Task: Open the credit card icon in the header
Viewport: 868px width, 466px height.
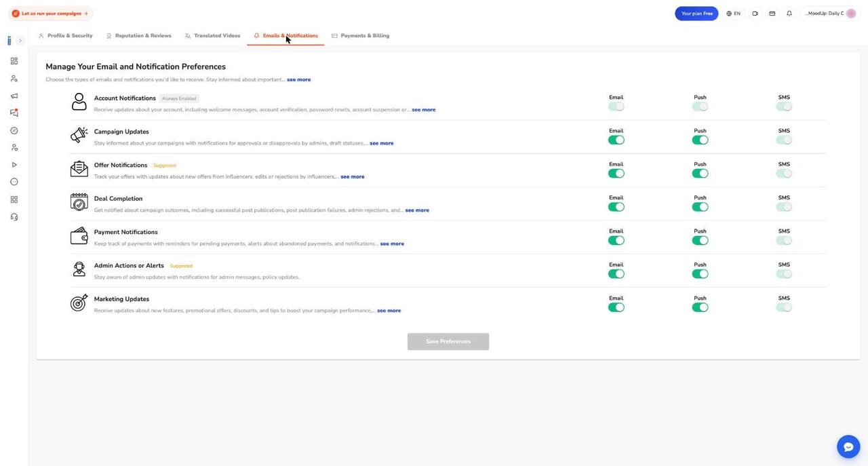Action: pyautogui.click(x=772, y=14)
